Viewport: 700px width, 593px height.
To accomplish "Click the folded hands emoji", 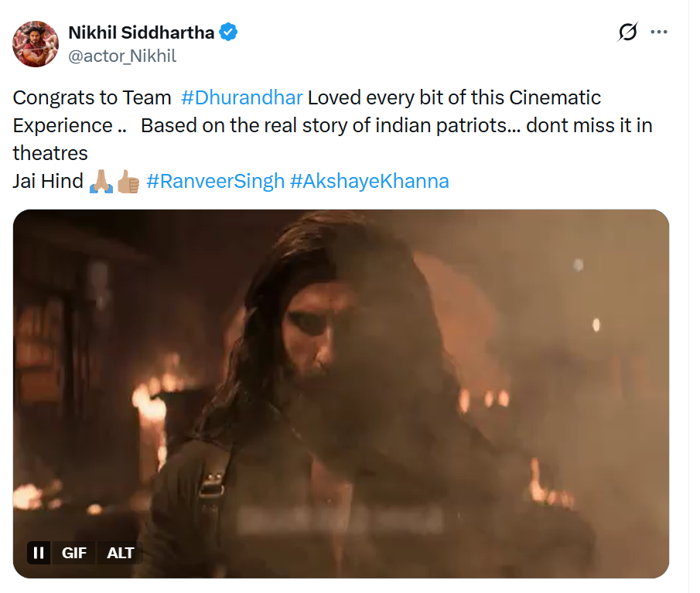I will [x=101, y=182].
